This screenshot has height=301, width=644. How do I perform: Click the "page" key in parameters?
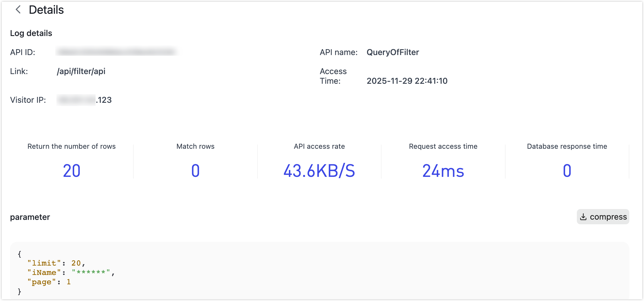tap(41, 282)
